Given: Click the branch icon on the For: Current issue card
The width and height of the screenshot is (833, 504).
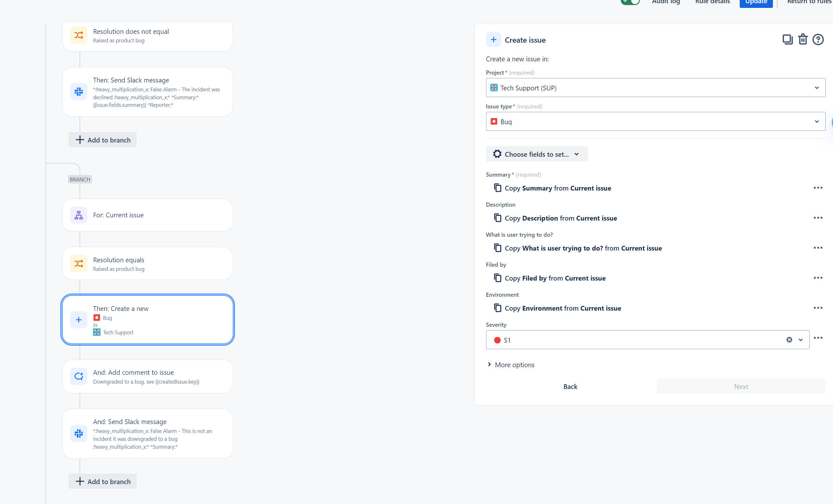Looking at the screenshot, I should 79,215.
